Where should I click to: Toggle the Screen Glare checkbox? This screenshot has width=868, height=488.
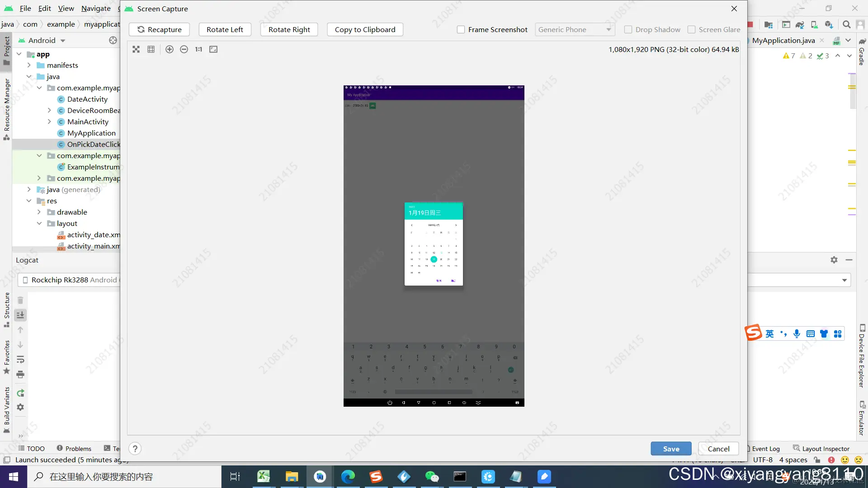[x=691, y=30]
